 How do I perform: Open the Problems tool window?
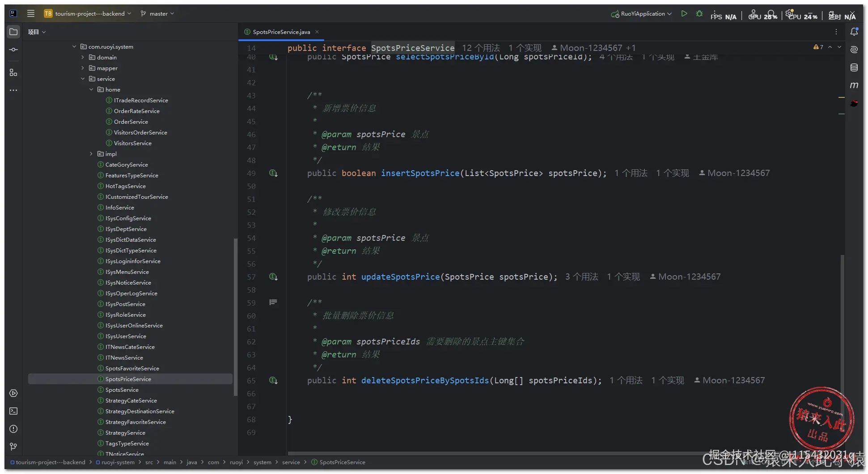(x=13, y=429)
